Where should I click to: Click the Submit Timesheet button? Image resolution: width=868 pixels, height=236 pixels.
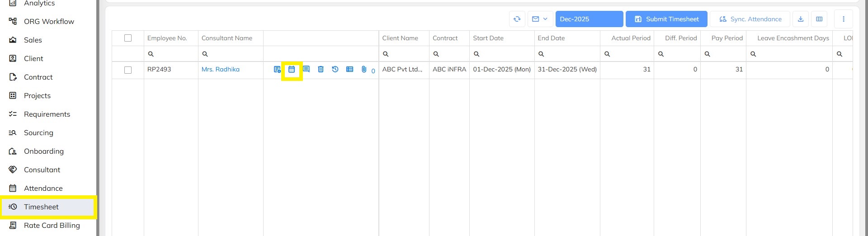point(666,19)
